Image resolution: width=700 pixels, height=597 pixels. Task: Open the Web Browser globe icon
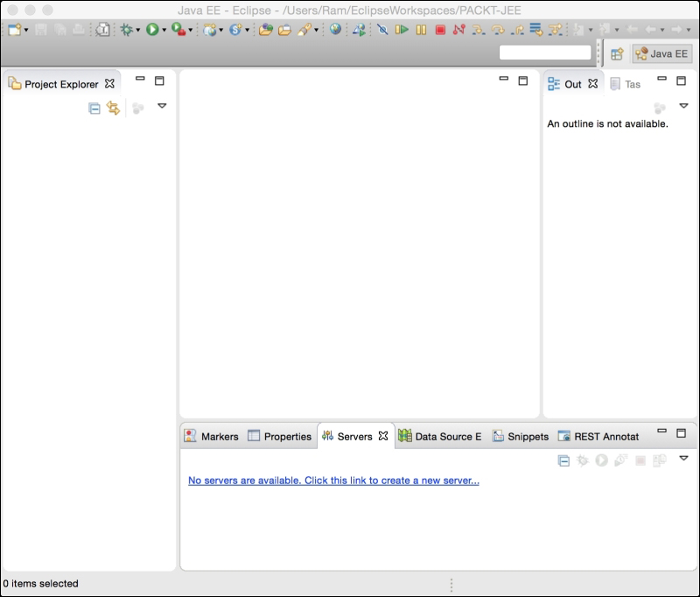[x=335, y=29]
